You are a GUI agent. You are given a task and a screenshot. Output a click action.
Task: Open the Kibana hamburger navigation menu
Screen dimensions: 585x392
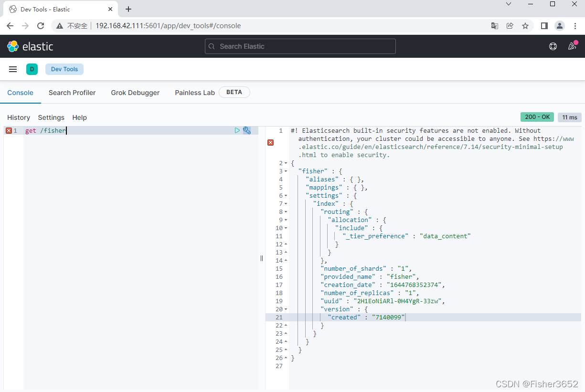pyautogui.click(x=13, y=69)
